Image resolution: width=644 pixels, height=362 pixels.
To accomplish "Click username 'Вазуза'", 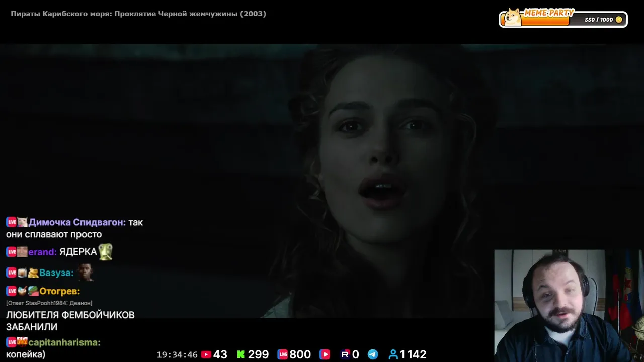I will point(56,273).
